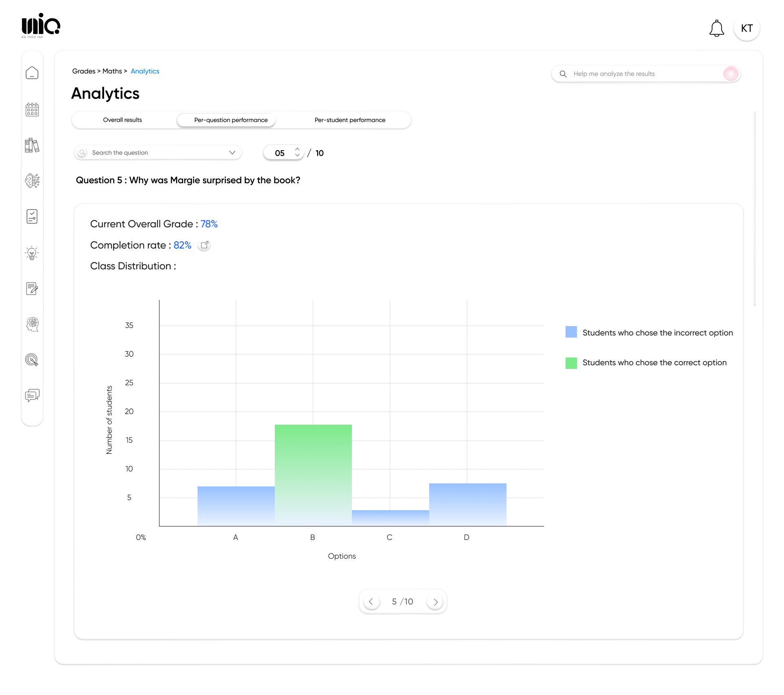Switch to the Per-student performance tab
The height and width of the screenshot is (695, 784).
click(350, 120)
